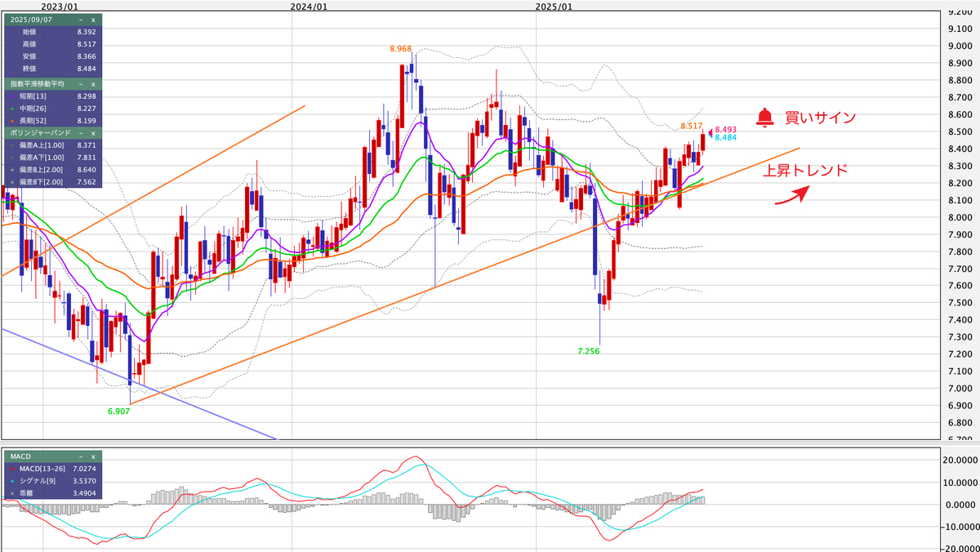980x552 pixels.
Task: Close the MACD legend panel
Action: (93, 456)
